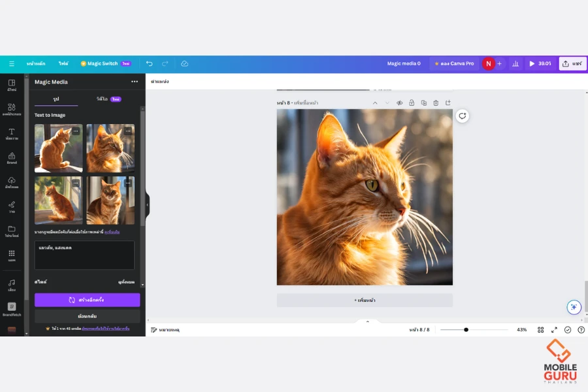Delete page 8 with trash icon
Image resolution: width=588 pixels, height=392 pixels.
point(436,103)
